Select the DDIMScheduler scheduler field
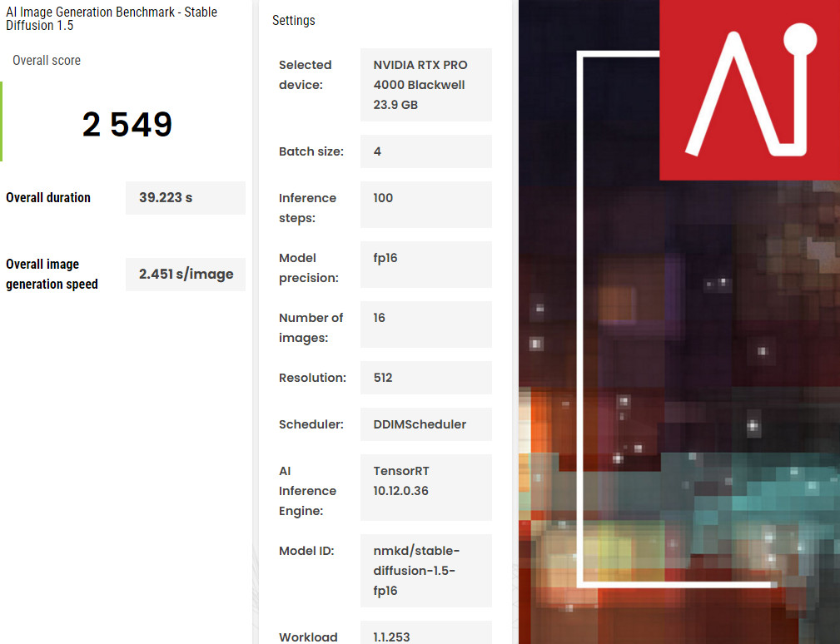840x644 pixels. click(425, 424)
